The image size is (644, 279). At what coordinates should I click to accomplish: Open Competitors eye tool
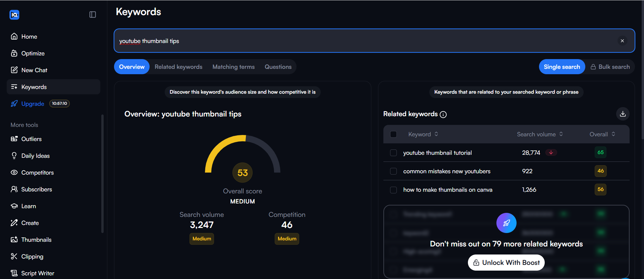click(x=53, y=172)
